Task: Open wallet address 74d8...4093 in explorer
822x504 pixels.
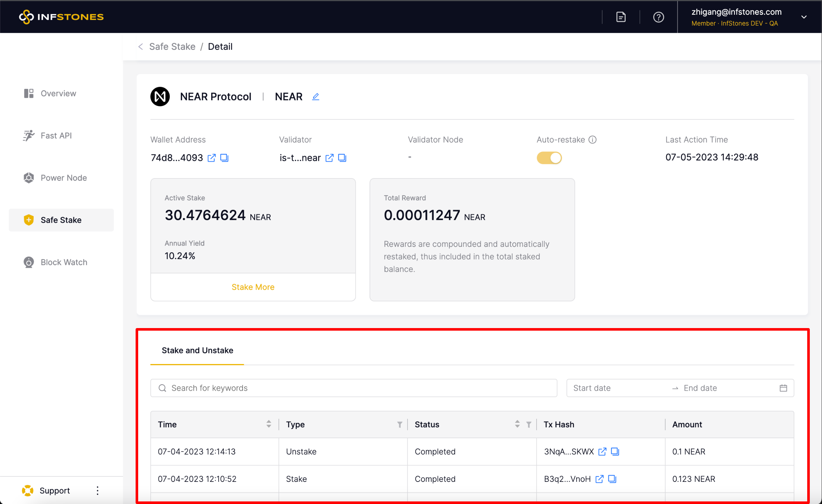Action: (211, 158)
